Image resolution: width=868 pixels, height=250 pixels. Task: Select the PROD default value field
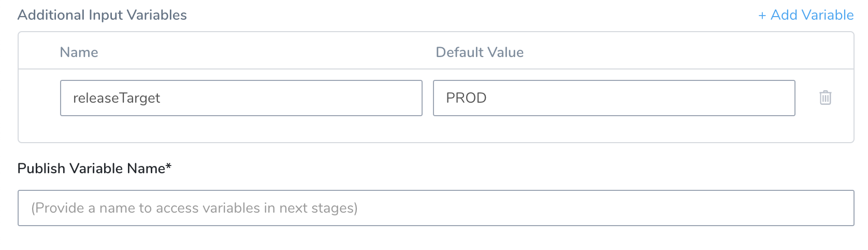pos(614,98)
